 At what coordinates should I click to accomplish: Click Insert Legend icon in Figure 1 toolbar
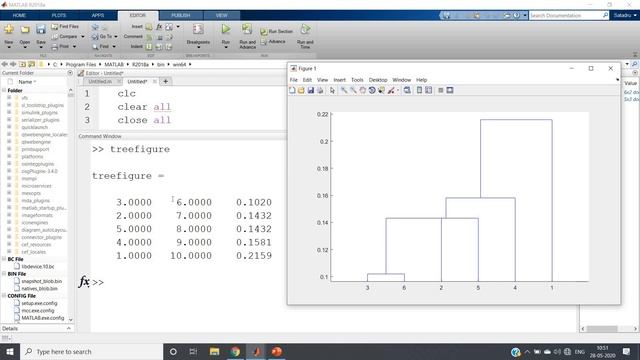point(429,90)
